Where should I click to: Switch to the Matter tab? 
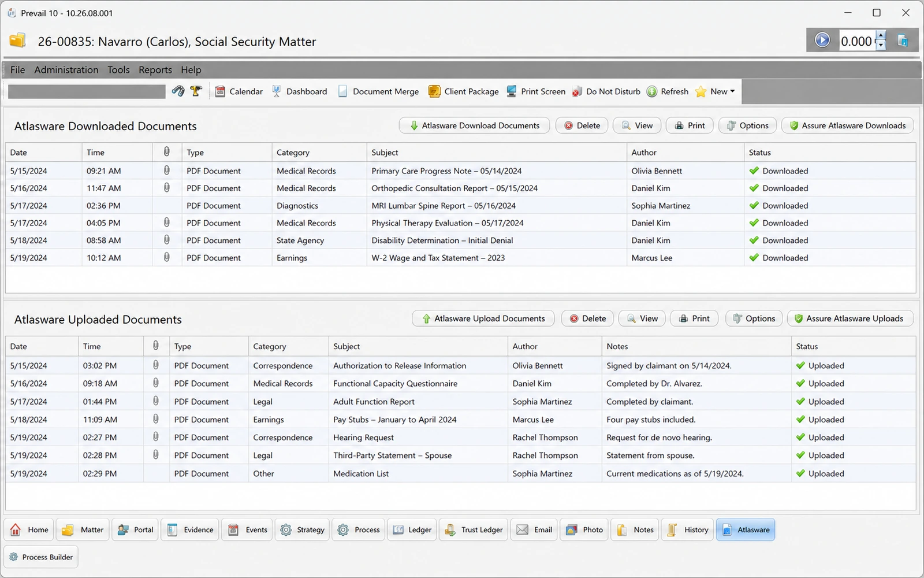point(83,529)
